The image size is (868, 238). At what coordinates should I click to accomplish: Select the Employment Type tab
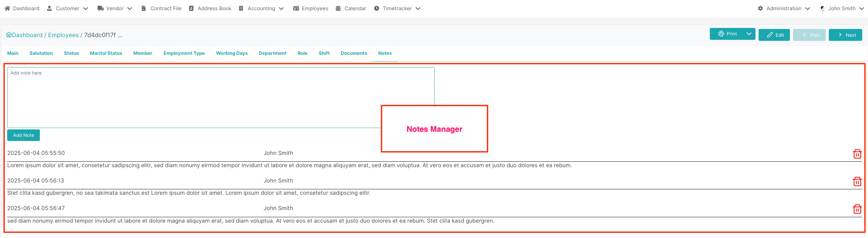184,53
